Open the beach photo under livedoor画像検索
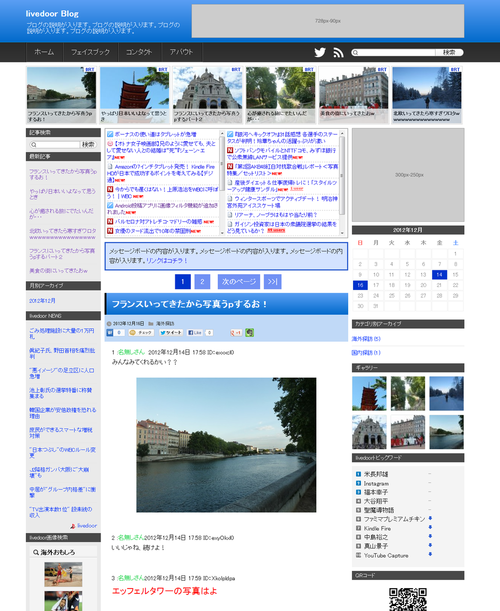This screenshot has width=500, height=611. pyautogui.click(x=63, y=574)
